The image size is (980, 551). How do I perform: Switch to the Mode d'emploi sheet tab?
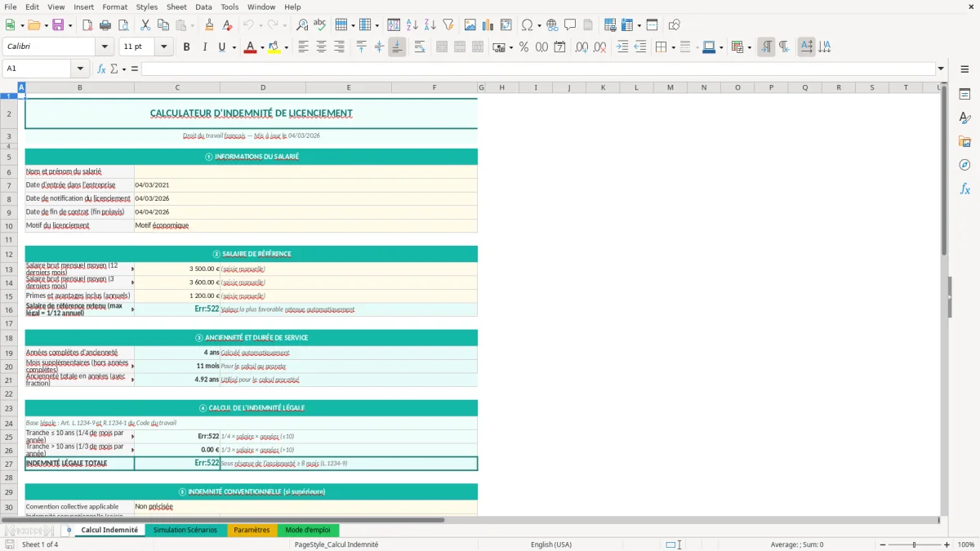pyautogui.click(x=308, y=530)
